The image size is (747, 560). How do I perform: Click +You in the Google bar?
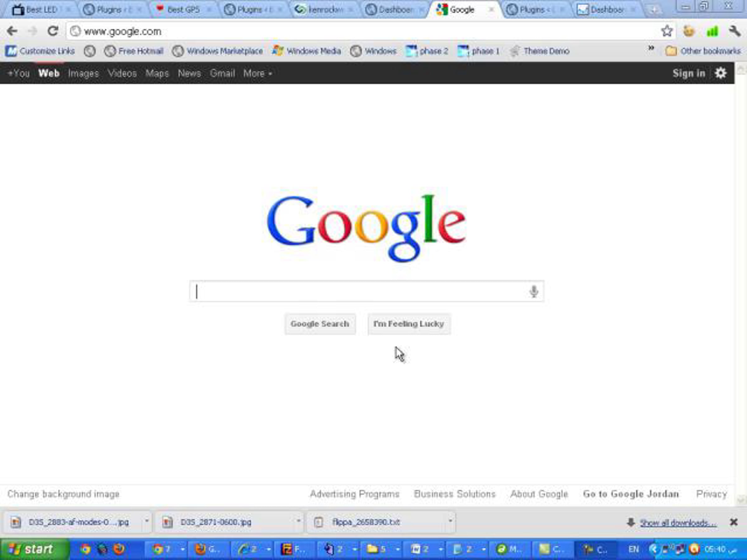pyautogui.click(x=18, y=73)
